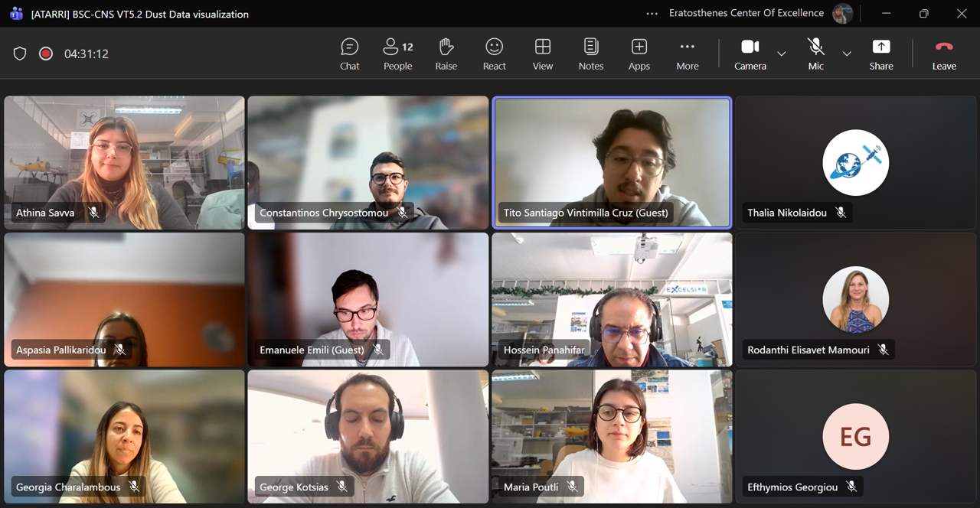Show the People participants list
Screen dimensions: 980x508
pos(397,54)
